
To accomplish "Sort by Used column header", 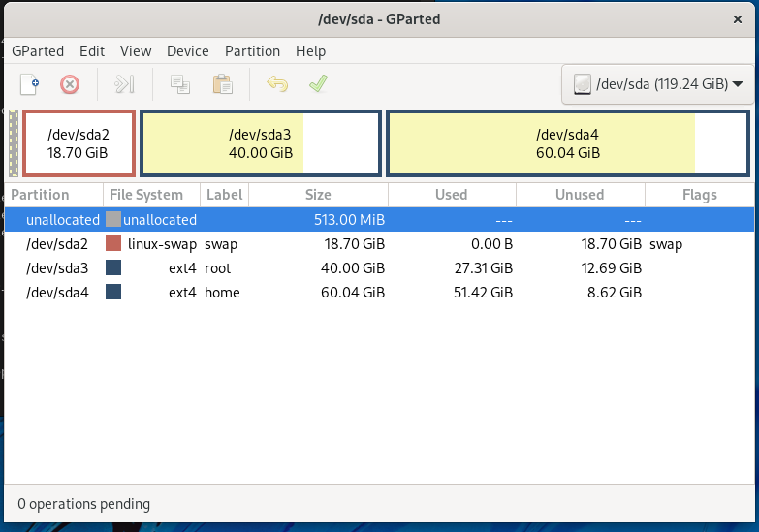I will [x=451, y=195].
